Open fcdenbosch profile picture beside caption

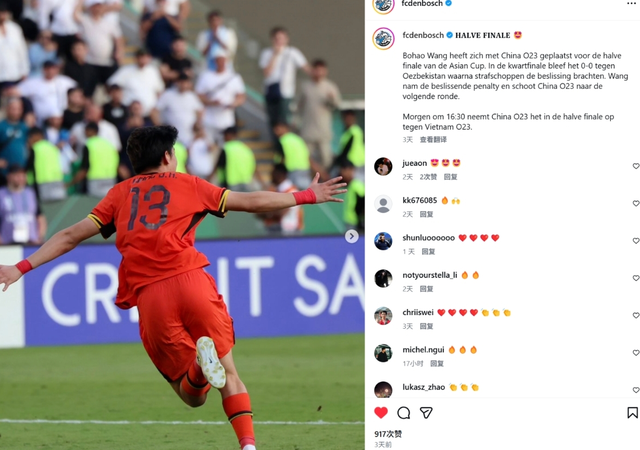[x=383, y=38]
